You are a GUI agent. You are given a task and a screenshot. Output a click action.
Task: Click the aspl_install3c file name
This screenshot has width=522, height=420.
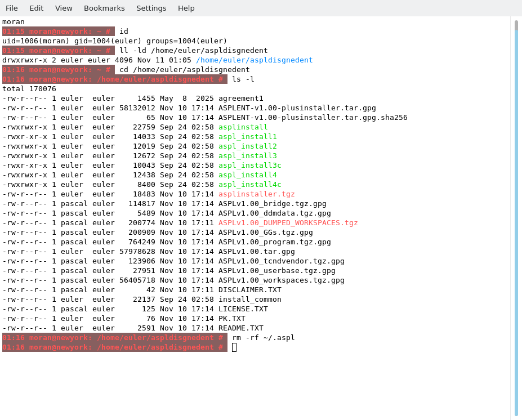(x=249, y=166)
